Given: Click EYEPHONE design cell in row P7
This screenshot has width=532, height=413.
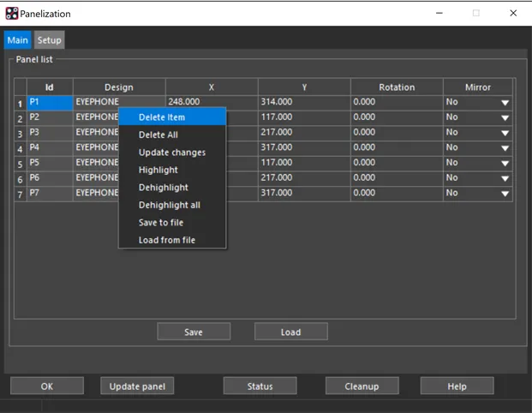Looking at the screenshot, I should pyautogui.click(x=96, y=194).
